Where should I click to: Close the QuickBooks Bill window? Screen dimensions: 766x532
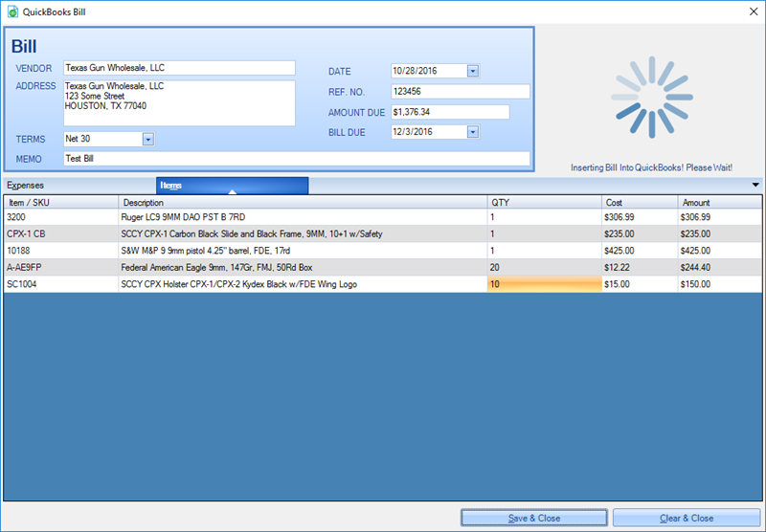(754, 11)
